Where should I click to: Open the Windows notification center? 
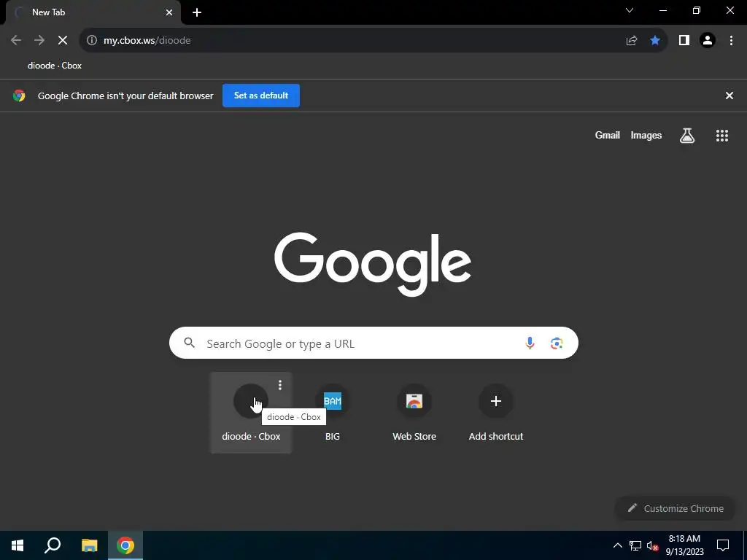(723, 545)
